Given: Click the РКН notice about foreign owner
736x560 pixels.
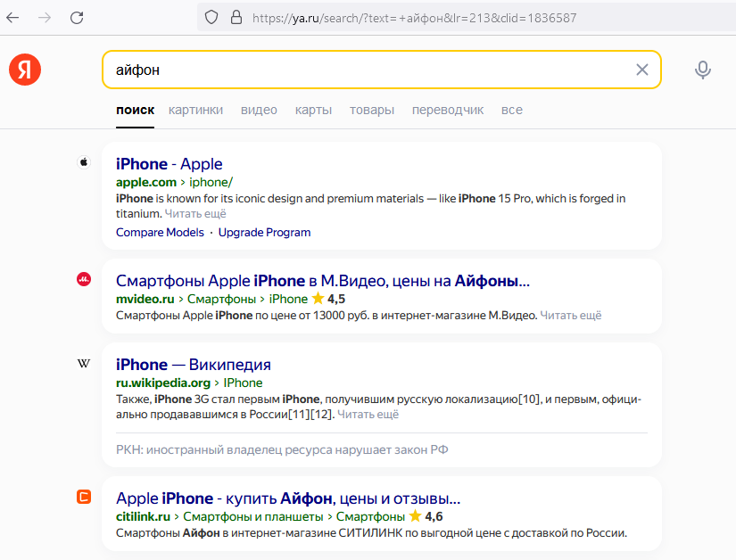Looking at the screenshot, I should coord(282,449).
